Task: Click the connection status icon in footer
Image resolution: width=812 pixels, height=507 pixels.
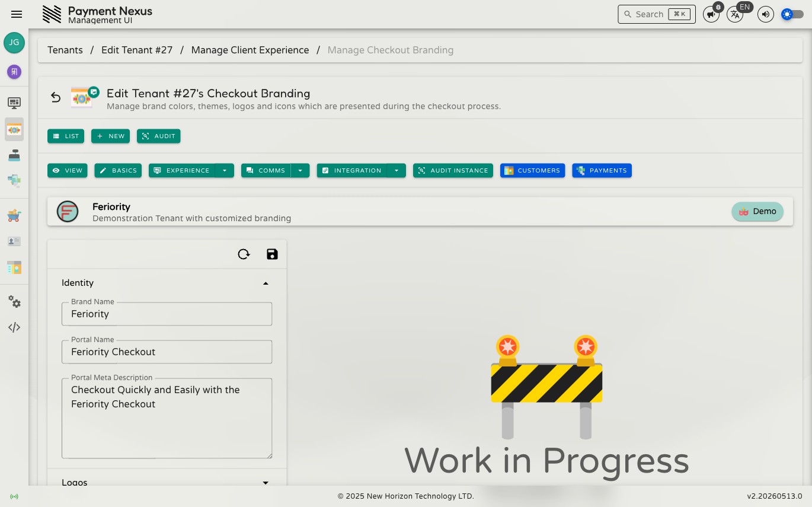Action: click(x=14, y=496)
